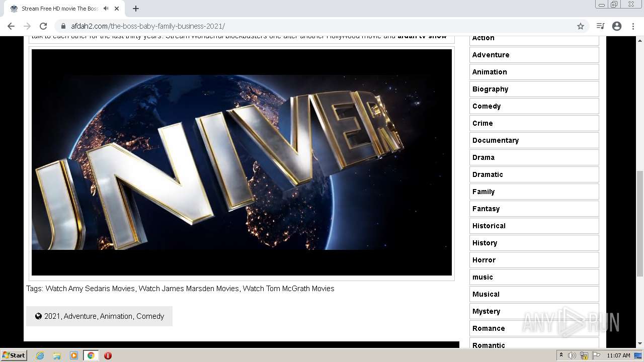Open the Opera icon in taskbar

click(x=108, y=355)
